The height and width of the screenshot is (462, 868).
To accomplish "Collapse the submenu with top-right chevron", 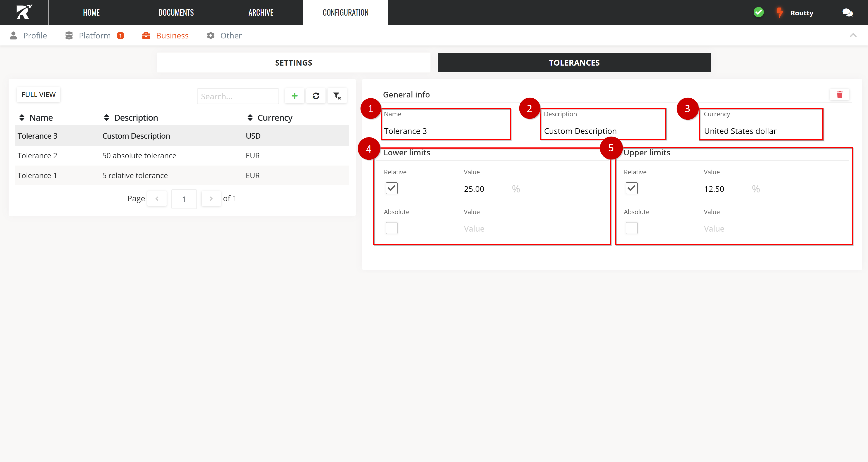I will [853, 35].
